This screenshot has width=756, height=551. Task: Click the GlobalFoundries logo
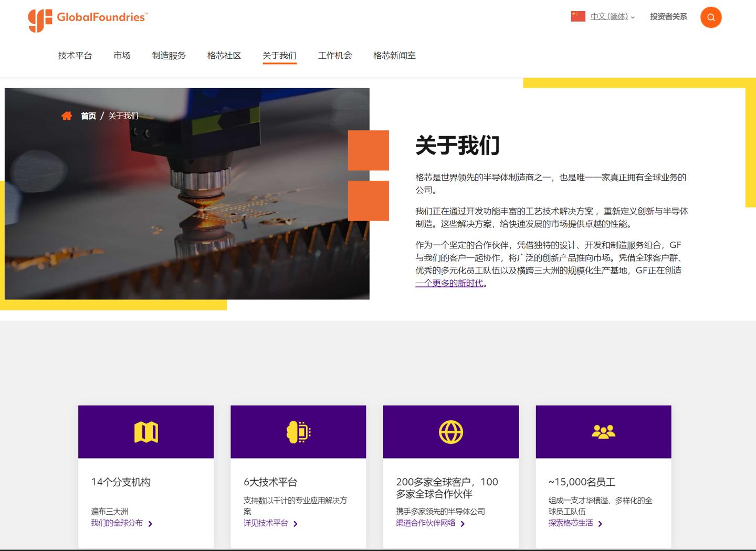click(x=87, y=19)
